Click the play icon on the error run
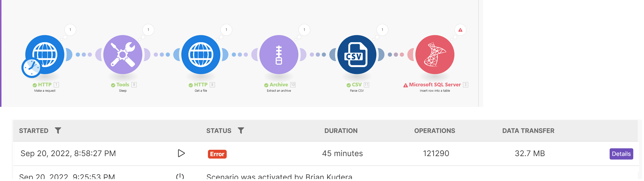644x181 pixels. click(x=181, y=153)
